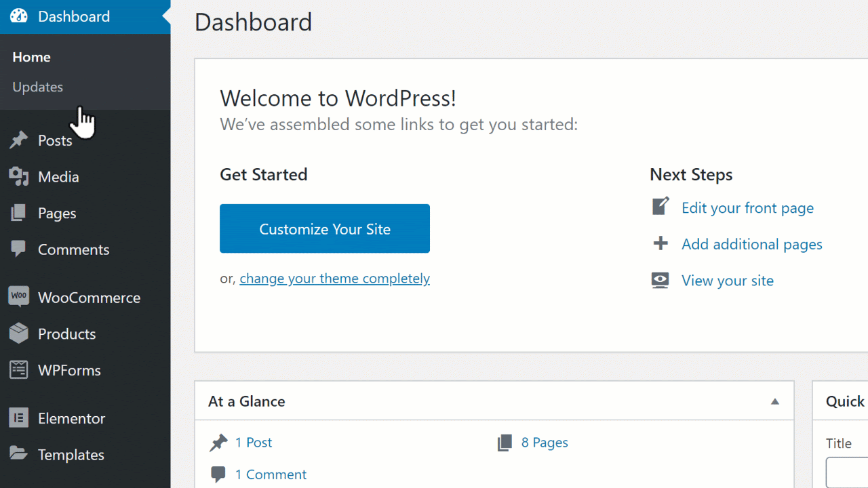This screenshot has width=868, height=488.
Task: Collapse the At a Glance panel
Action: tap(774, 402)
